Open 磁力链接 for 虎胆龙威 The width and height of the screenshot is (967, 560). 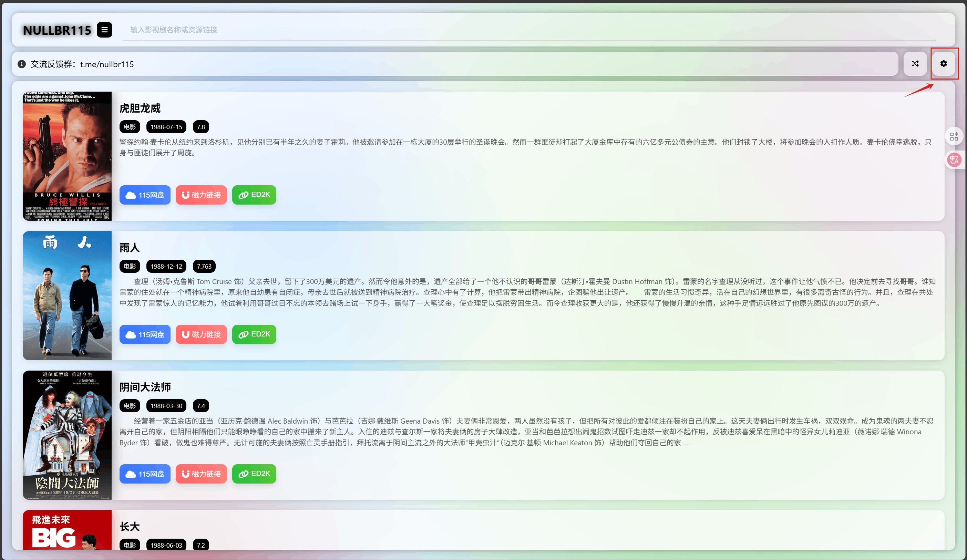tap(201, 195)
